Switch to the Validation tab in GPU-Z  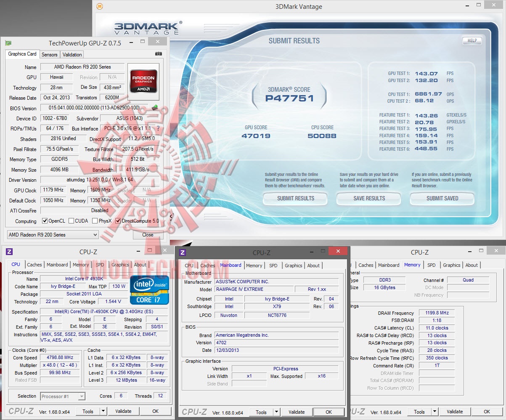[x=72, y=55]
